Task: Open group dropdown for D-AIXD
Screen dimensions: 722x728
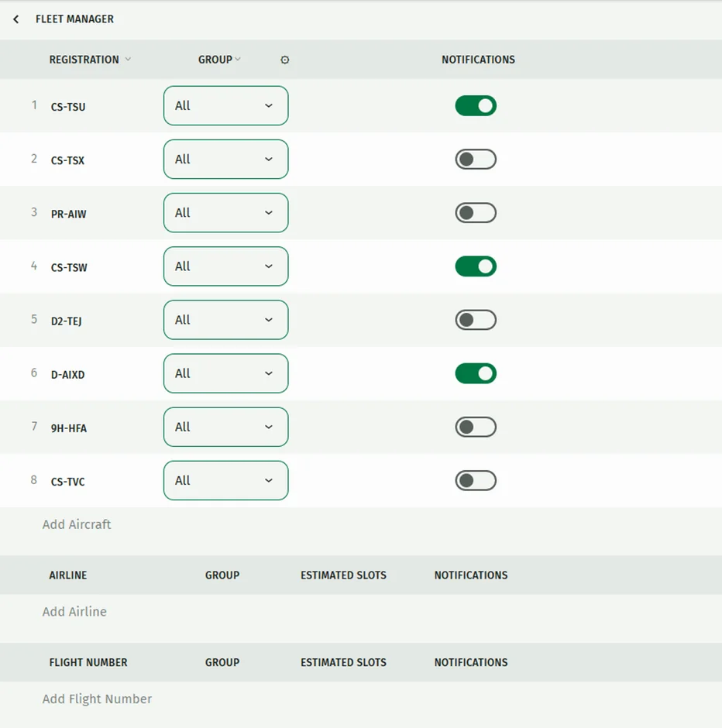Action: pyautogui.click(x=225, y=373)
